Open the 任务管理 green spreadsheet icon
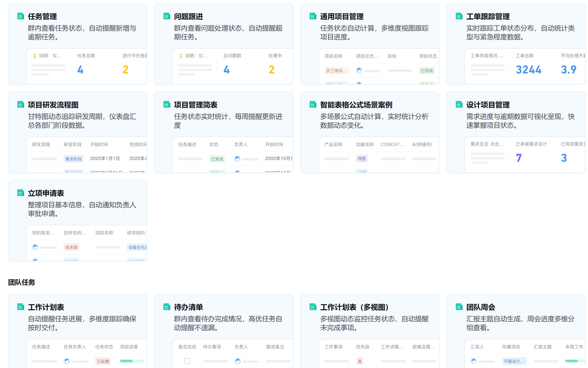The height and width of the screenshot is (368, 588). click(21, 16)
